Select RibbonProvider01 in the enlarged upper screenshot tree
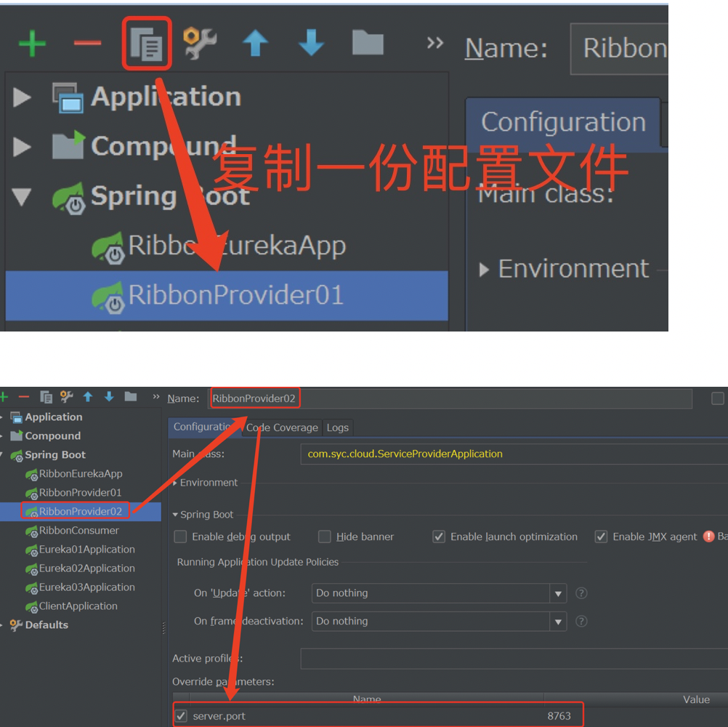 [227, 295]
